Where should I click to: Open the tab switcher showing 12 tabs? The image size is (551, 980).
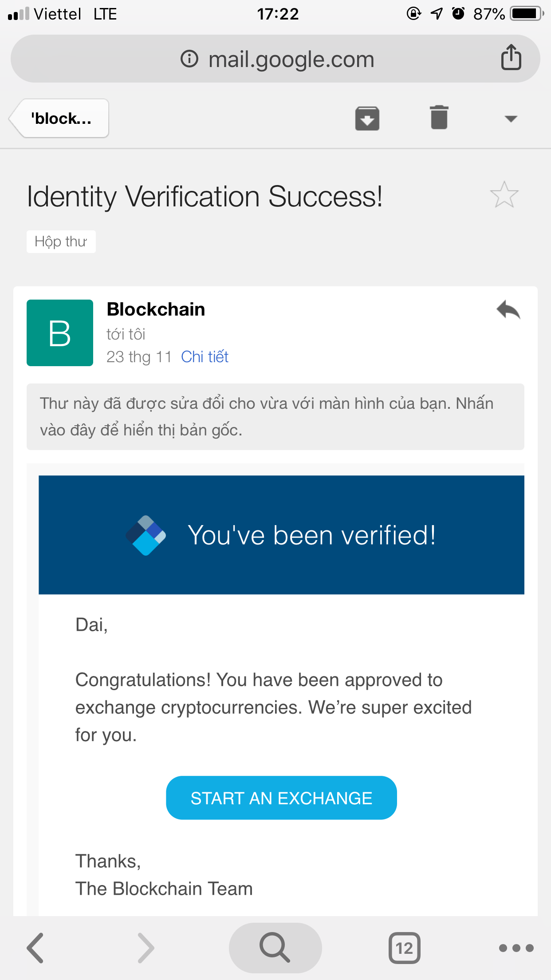coord(404,948)
